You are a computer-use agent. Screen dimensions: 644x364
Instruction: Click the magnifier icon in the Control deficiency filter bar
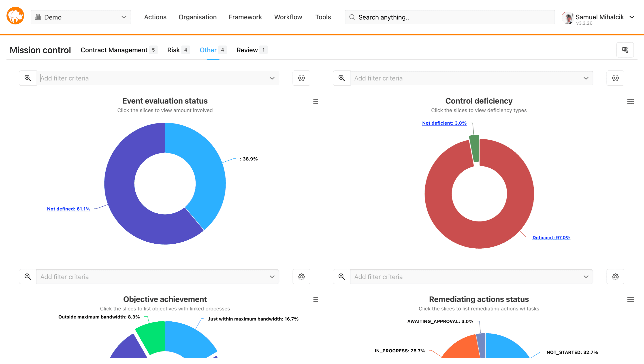pos(341,78)
